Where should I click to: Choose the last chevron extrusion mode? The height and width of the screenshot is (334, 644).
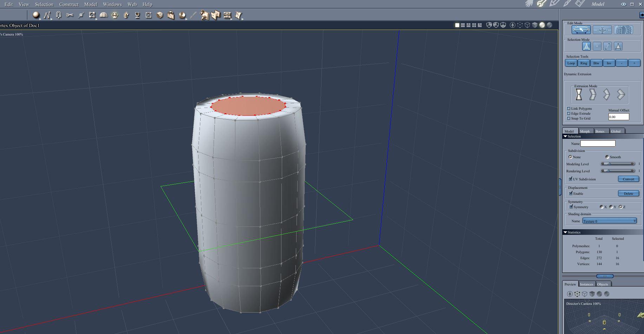621,94
